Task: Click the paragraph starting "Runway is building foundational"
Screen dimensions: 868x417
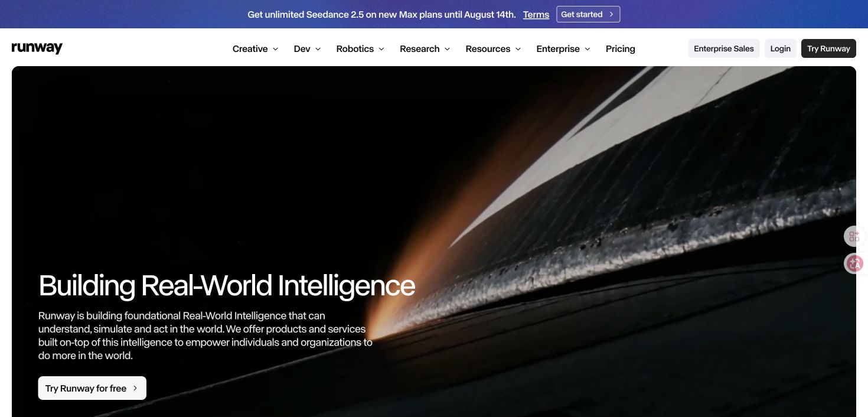Action: (205, 335)
